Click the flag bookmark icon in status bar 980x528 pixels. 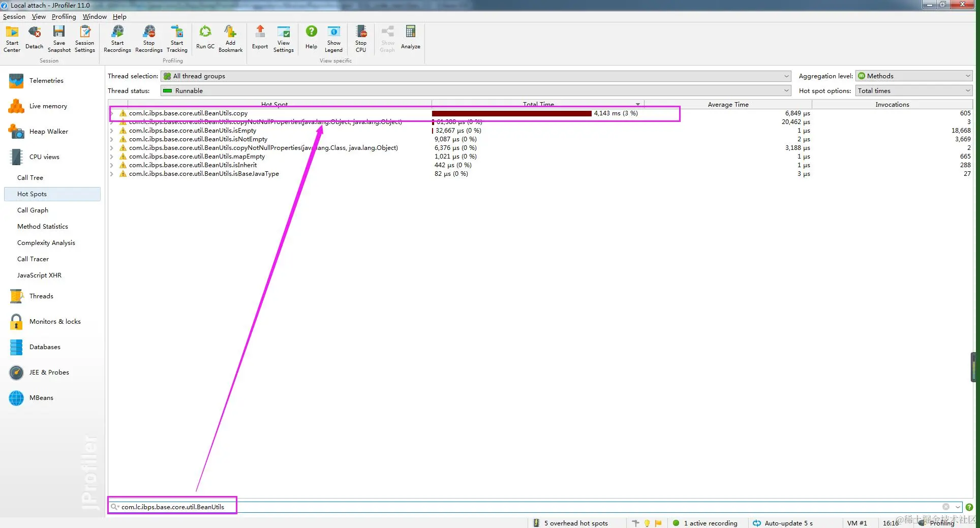pos(658,523)
